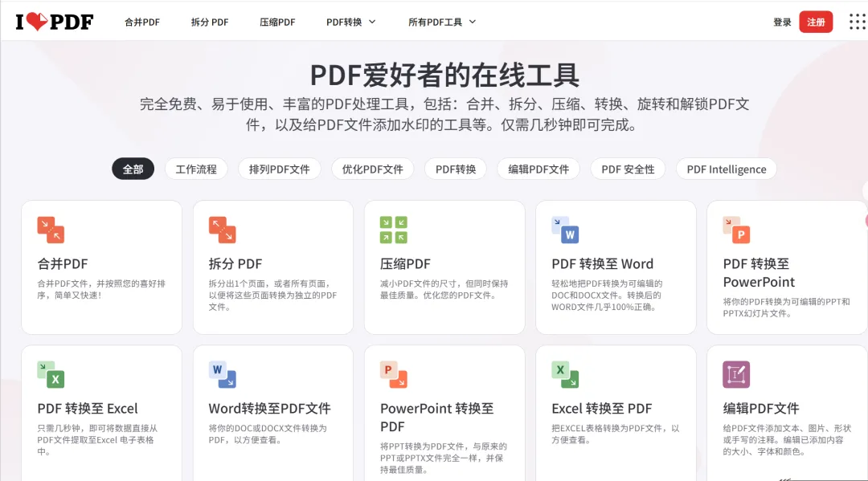The image size is (868, 481).
Task: Select the 排列PDF文件 filter tab
Action: tap(279, 169)
